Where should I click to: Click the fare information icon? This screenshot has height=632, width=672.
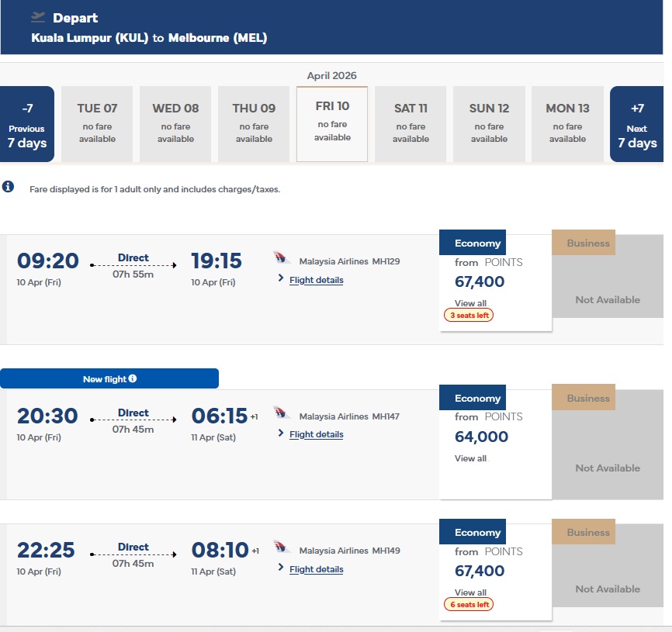[x=8, y=187]
